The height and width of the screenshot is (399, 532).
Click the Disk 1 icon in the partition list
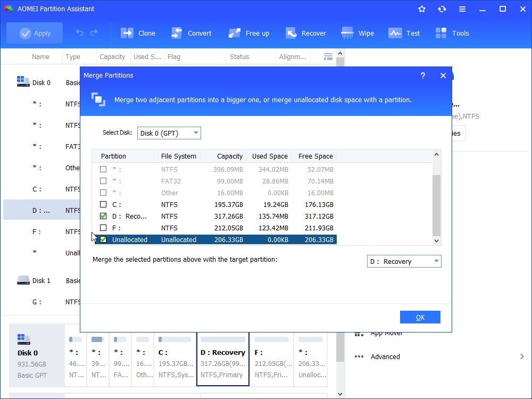click(23, 280)
